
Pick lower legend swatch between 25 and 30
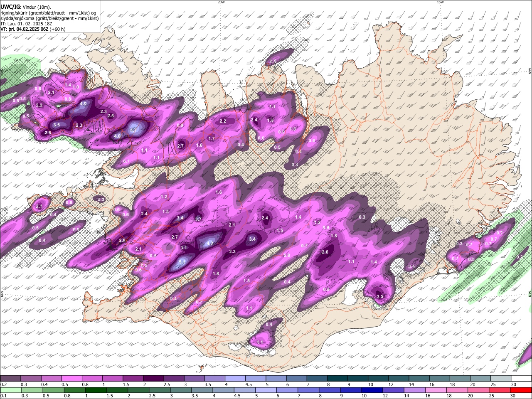pyautogui.click(x=500, y=390)
